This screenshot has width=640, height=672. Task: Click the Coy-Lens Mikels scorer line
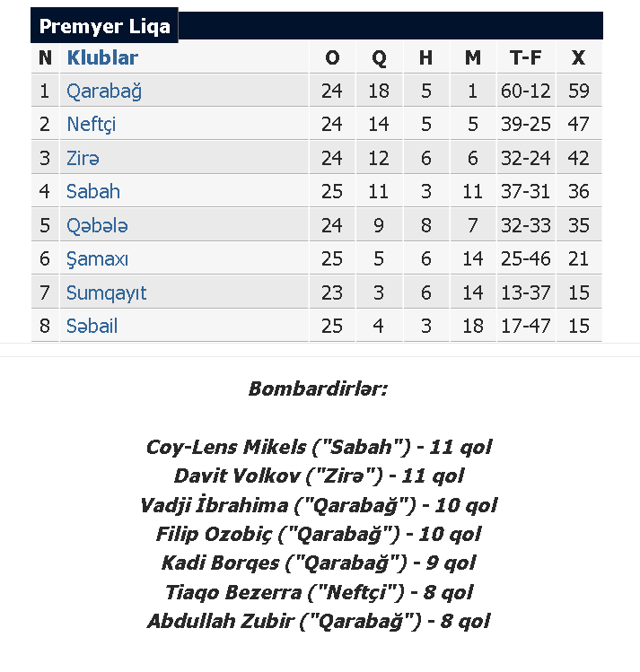pyautogui.click(x=319, y=448)
